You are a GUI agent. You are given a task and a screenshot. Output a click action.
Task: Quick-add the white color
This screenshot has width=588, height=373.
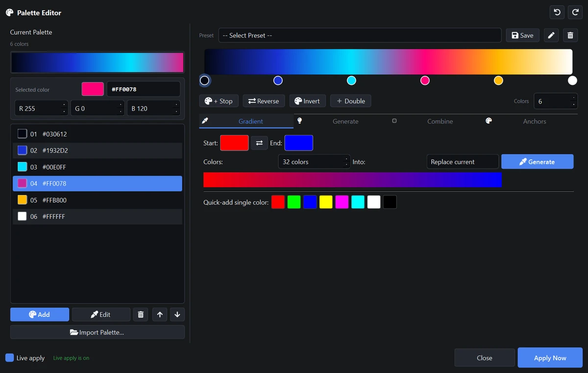pyautogui.click(x=374, y=202)
